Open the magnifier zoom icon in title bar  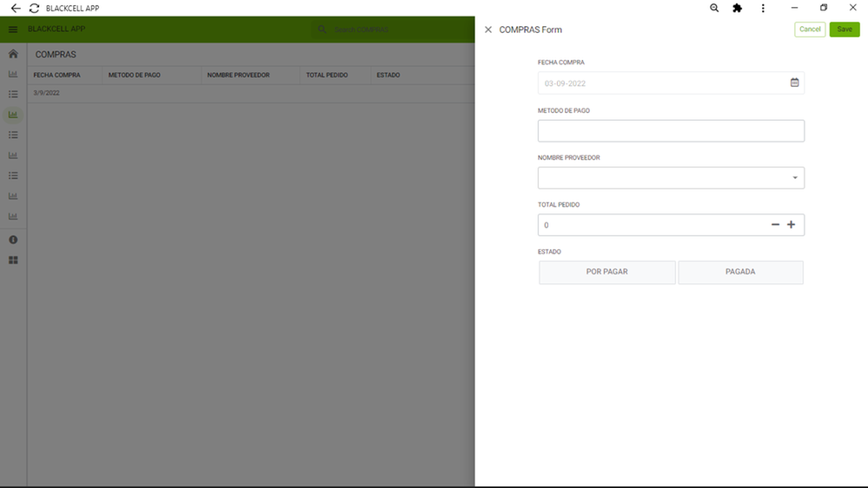tap(714, 9)
